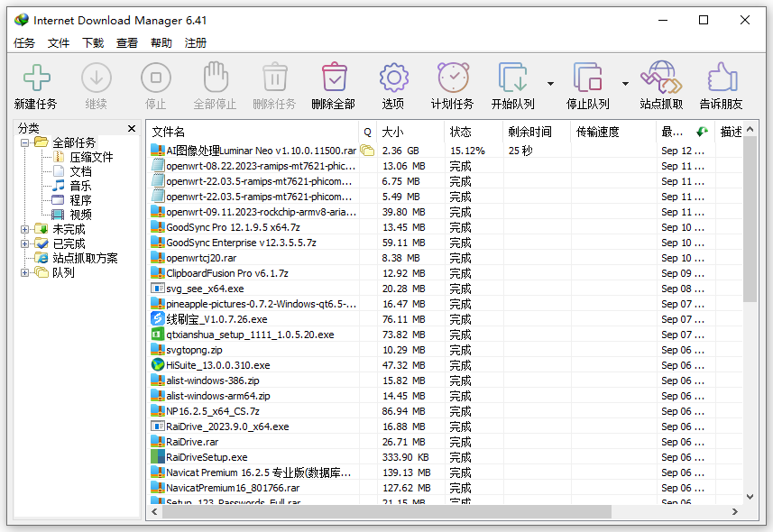
Task: Click the horizontal scrollbar thumb
Action: 386,512
